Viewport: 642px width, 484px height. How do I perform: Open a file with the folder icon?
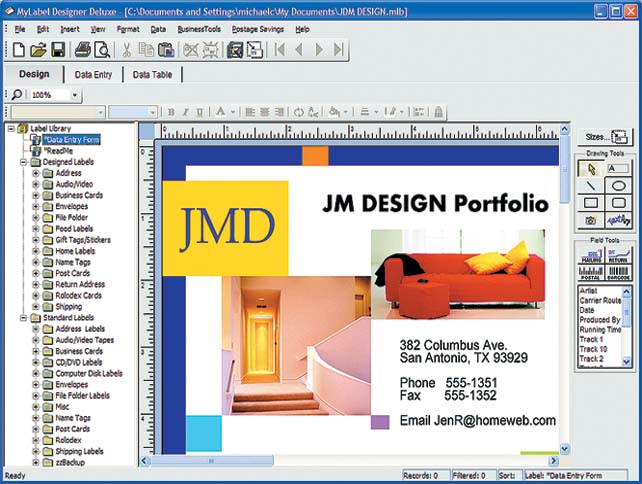(x=38, y=49)
